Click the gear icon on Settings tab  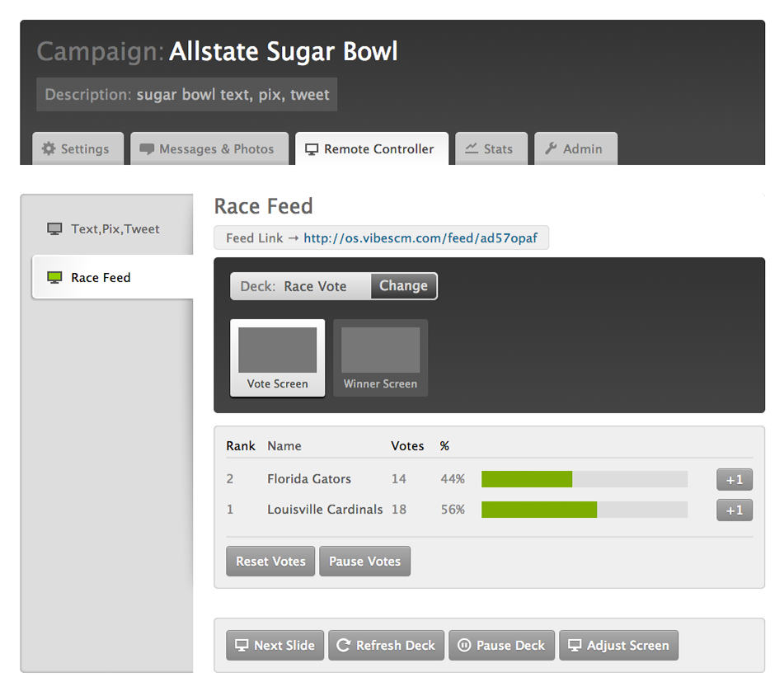[x=49, y=149]
